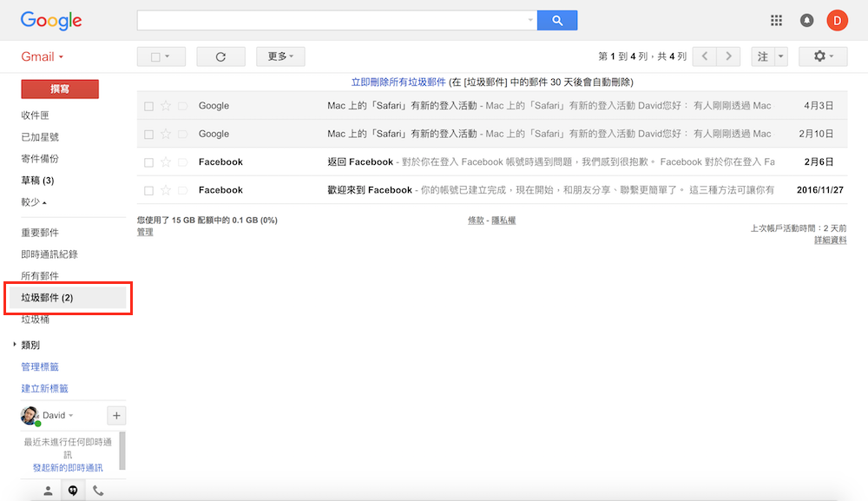Open the 草稿 (3) folder

click(37, 181)
